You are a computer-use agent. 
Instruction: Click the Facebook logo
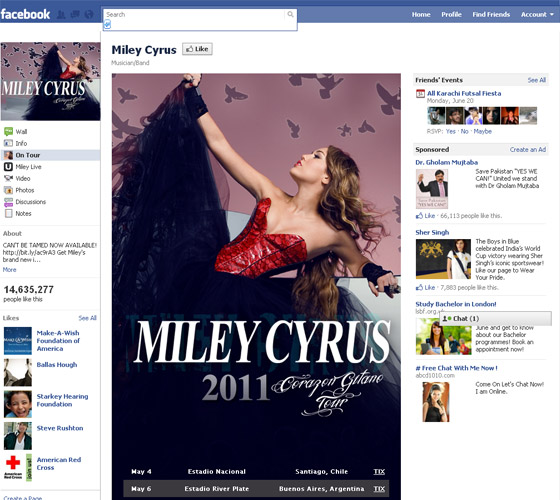[x=25, y=14]
